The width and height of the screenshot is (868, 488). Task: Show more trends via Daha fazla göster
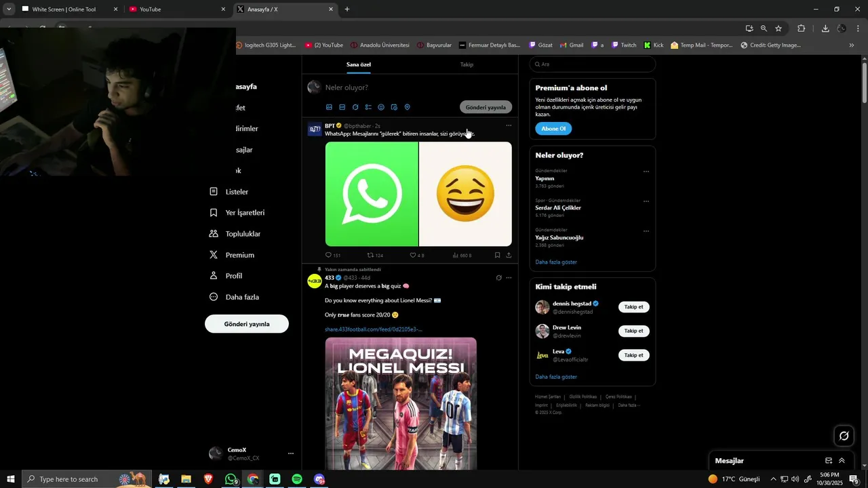tap(556, 262)
